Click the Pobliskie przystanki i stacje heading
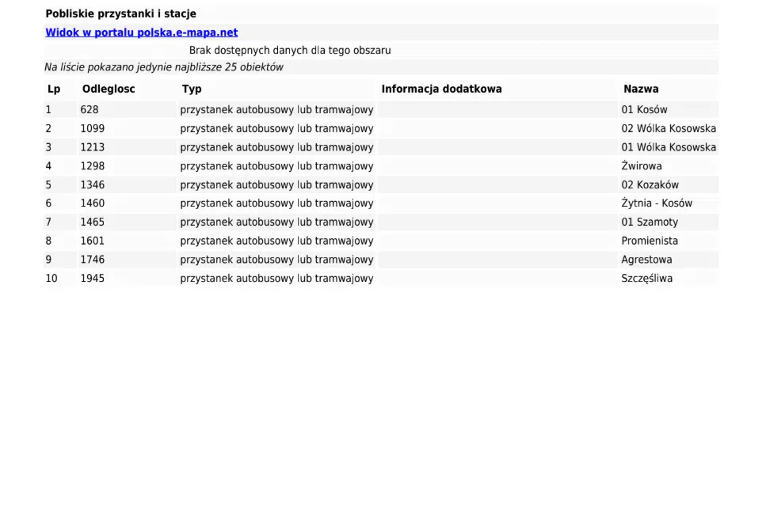The image size is (770, 532). [x=120, y=13]
